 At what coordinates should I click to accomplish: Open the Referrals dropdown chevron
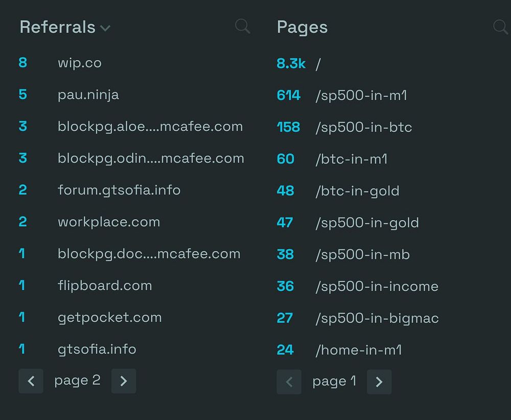pos(105,28)
